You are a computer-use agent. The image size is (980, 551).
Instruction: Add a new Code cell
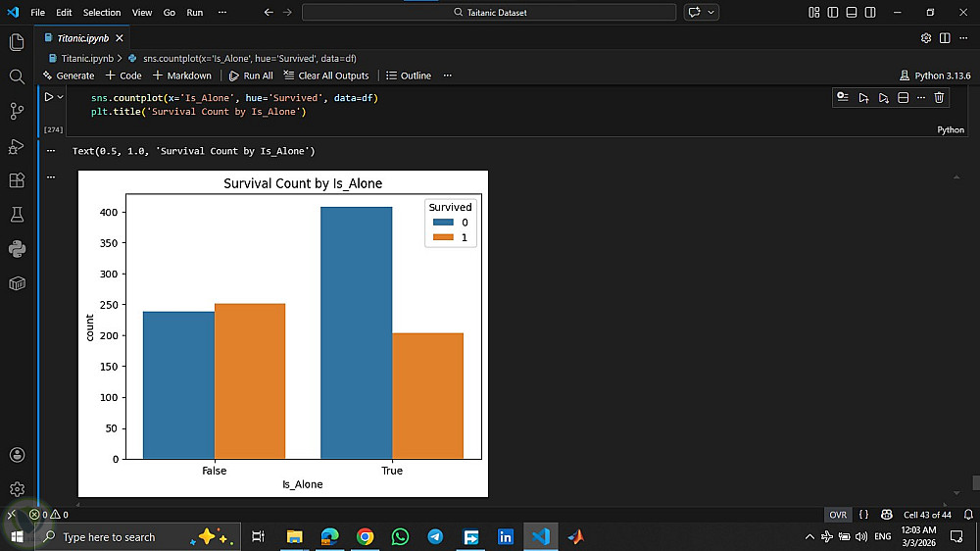123,75
